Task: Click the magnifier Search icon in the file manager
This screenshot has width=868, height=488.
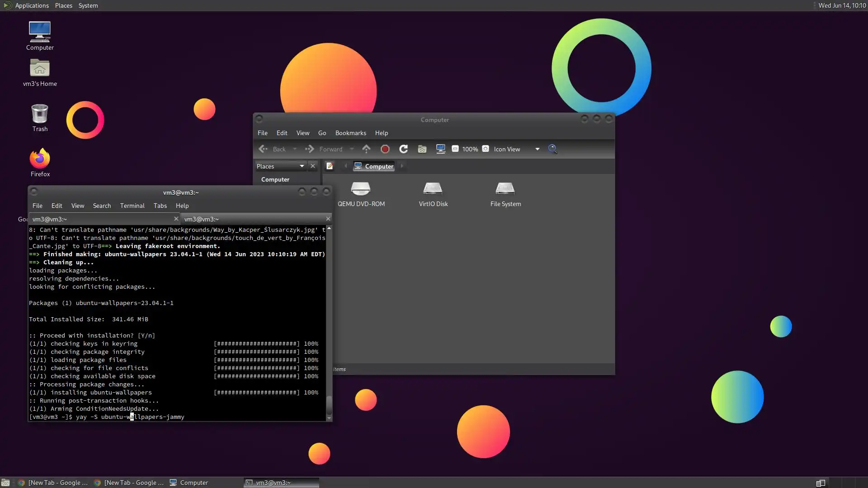Action: point(552,149)
